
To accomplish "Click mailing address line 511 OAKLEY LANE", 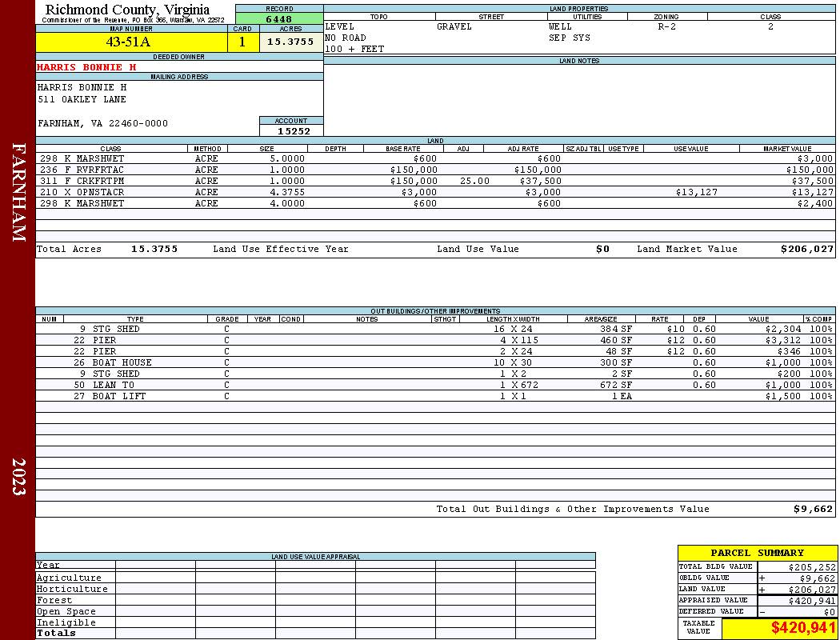I will click(x=82, y=100).
